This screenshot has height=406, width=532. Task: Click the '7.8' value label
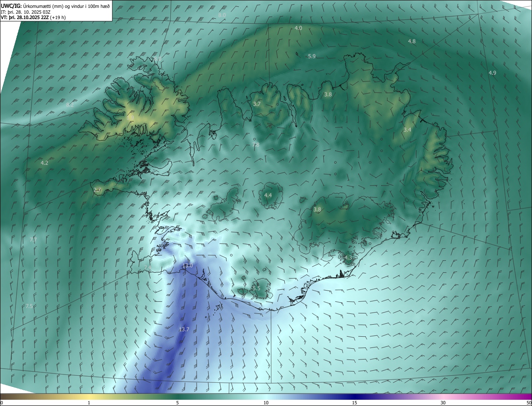click(x=256, y=145)
